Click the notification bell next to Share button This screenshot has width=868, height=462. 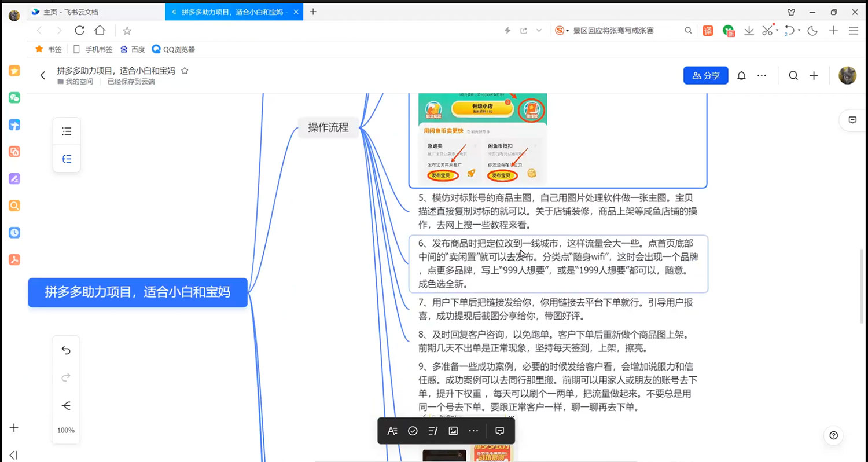[741, 75]
